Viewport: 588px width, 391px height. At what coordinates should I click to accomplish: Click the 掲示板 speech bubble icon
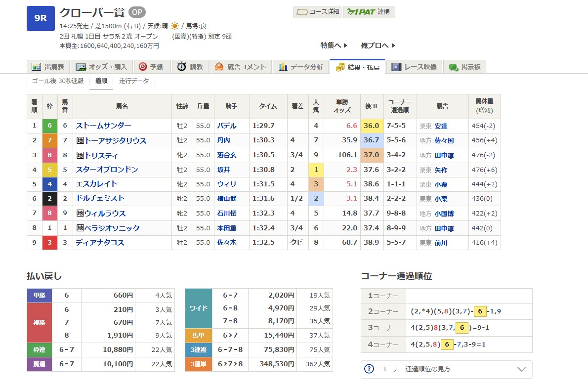point(454,67)
